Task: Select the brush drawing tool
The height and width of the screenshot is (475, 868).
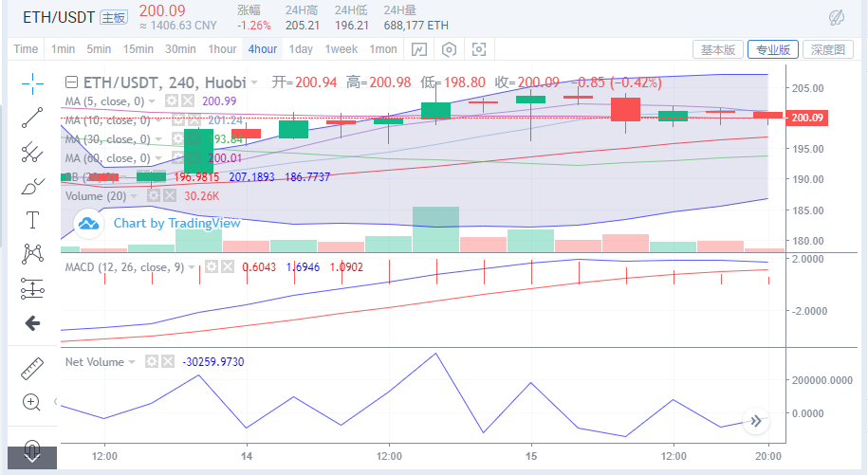Action: (32, 187)
